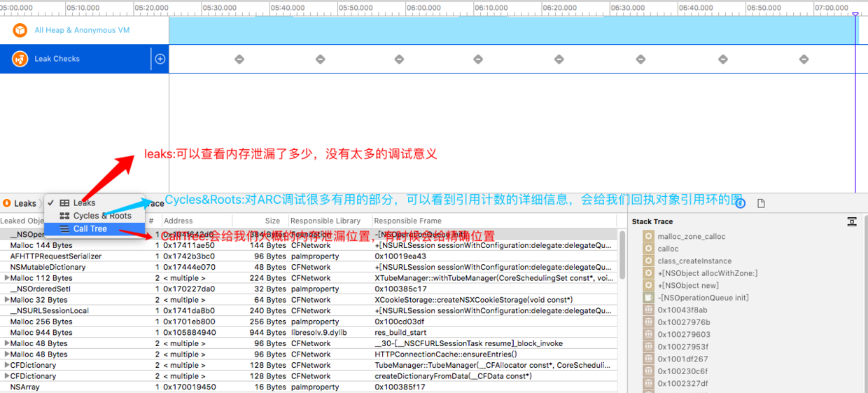868x393 pixels.
Task: Click the purple playhead marker on ruler
Action: [855, 13]
